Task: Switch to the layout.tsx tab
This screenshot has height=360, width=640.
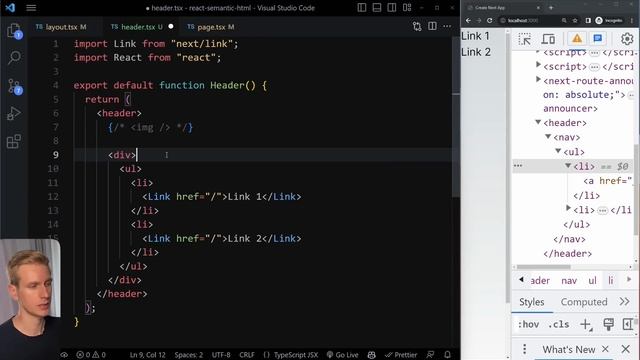Action: [x=61, y=27]
